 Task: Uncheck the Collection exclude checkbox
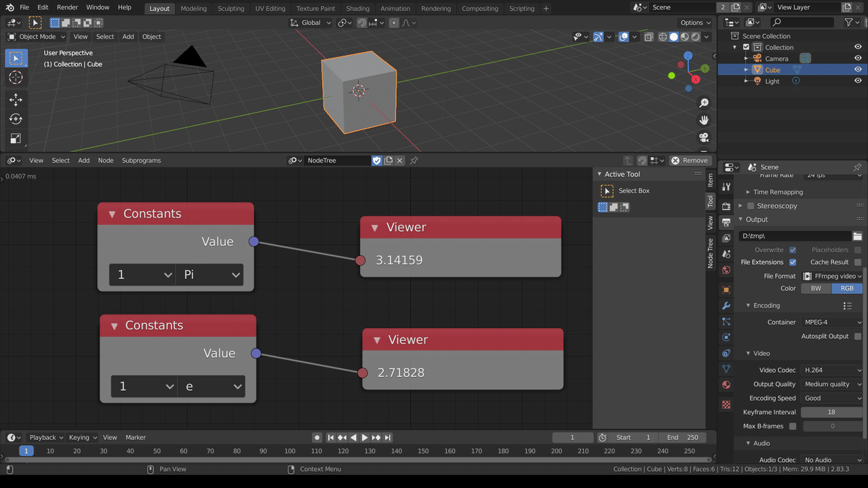[x=747, y=47]
